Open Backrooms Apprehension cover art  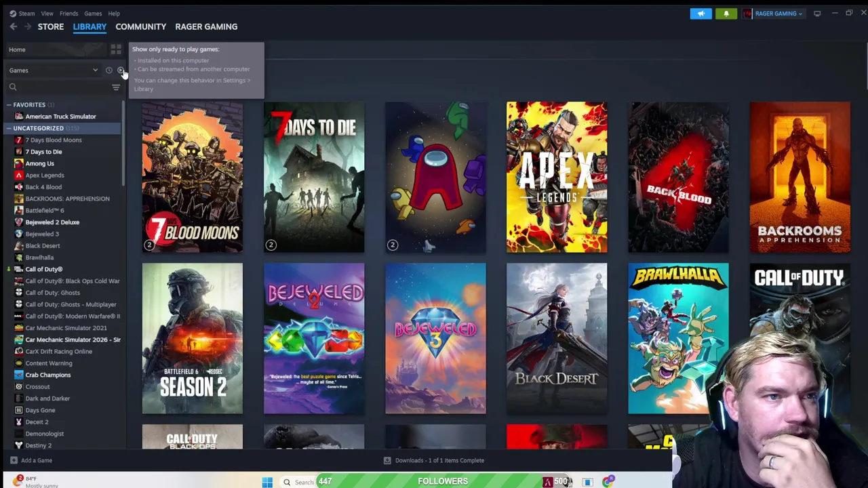pyautogui.click(x=800, y=177)
